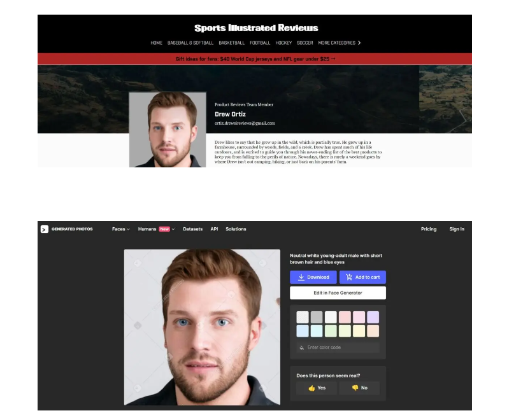Image resolution: width=523 pixels, height=420 pixels.
Task: Click the Enter color code field
Action: (x=338, y=347)
